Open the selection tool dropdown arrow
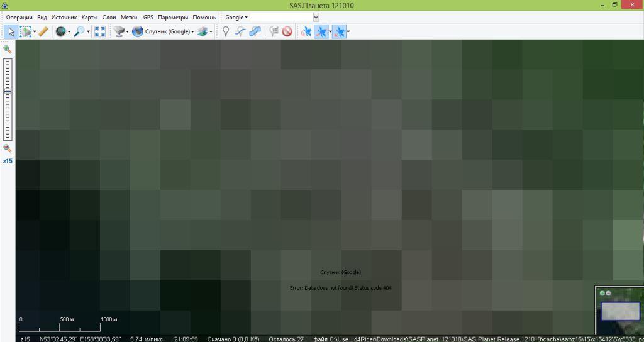The image size is (644, 342). pos(31,31)
